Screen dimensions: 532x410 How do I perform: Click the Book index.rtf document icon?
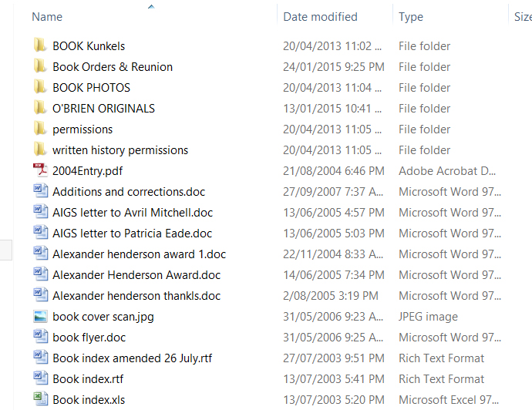click(40, 379)
